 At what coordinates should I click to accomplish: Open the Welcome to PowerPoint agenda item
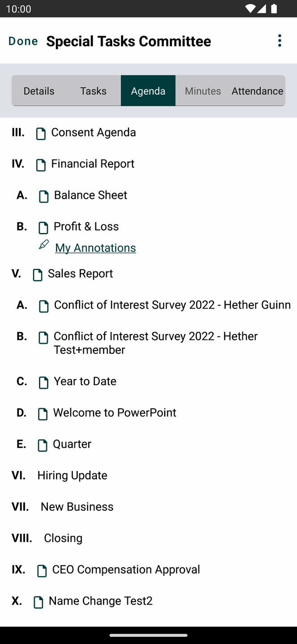tap(115, 412)
